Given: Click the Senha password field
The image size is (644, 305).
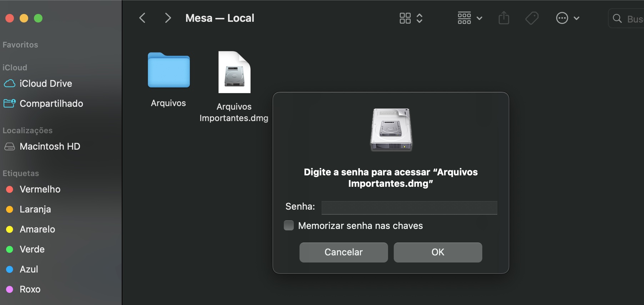Looking at the screenshot, I should (x=409, y=207).
